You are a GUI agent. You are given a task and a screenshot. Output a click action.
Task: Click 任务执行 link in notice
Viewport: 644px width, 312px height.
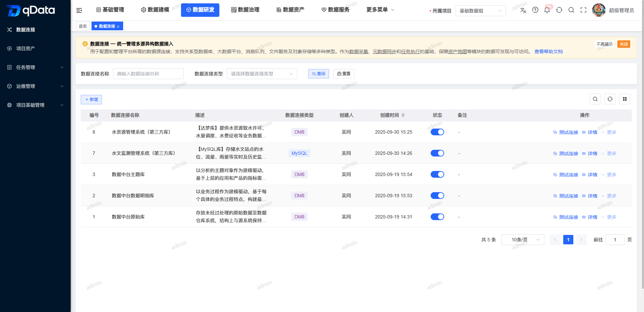(410, 51)
